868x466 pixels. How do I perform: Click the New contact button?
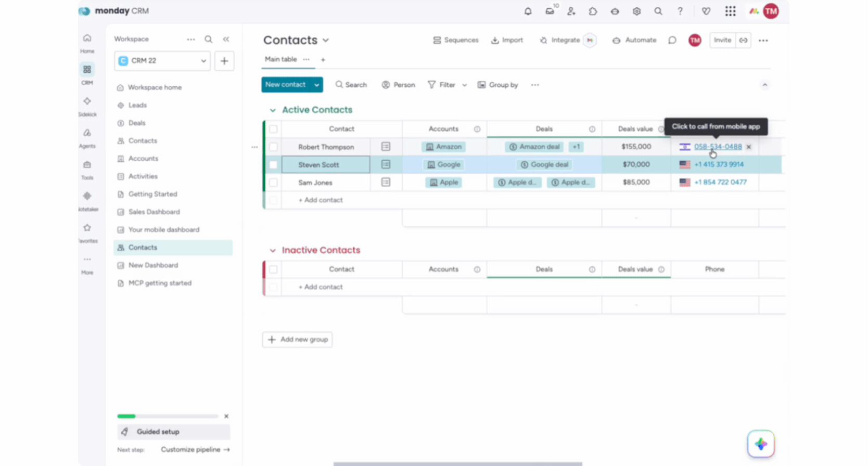pyautogui.click(x=286, y=85)
